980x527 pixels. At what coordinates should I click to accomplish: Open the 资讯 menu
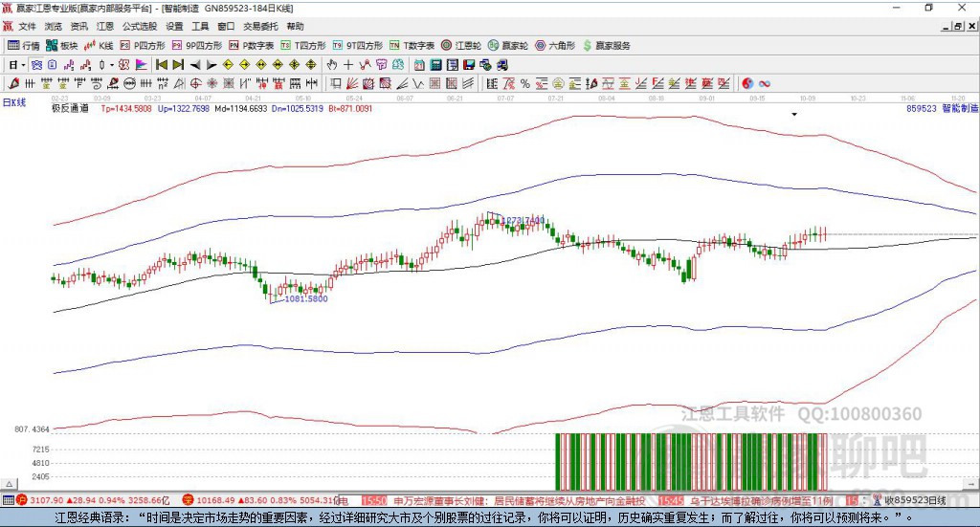point(78,26)
